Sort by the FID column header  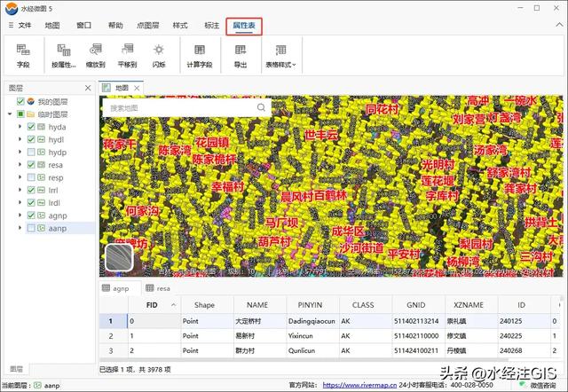point(154,305)
